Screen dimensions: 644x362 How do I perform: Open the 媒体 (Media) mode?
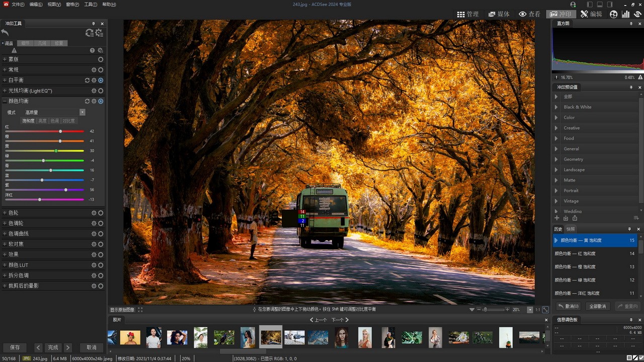click(499, 14)
